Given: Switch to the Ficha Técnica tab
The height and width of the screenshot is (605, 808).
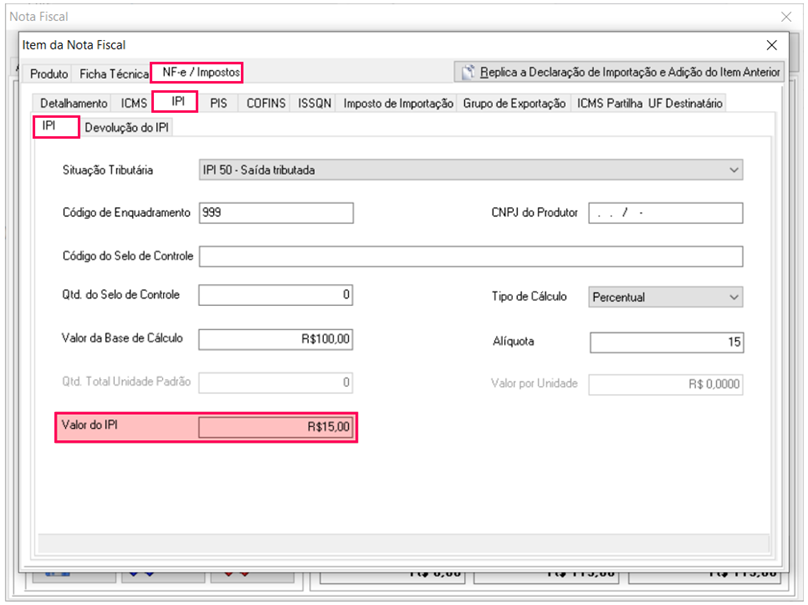Looking at the screenshot, I should coord(113,74).
